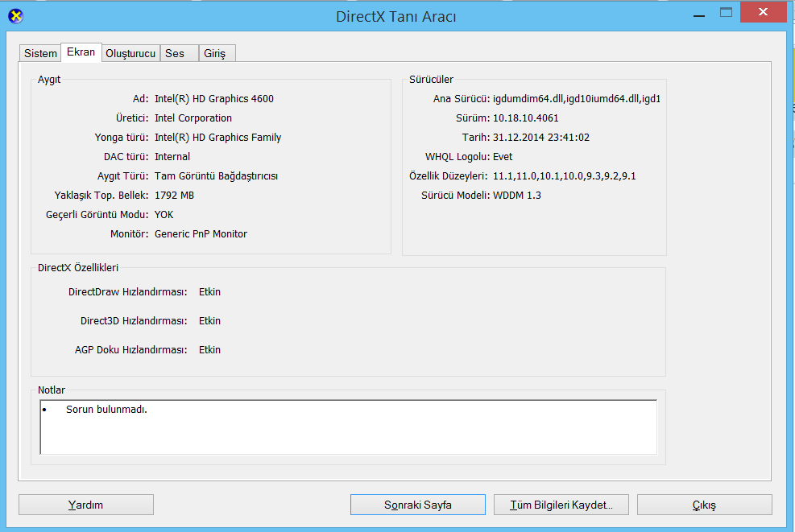This screenshot has width=795, height=532.
Task: Click the AGP Doku Hızlandırması Etkin value
Action: point(210,349)
